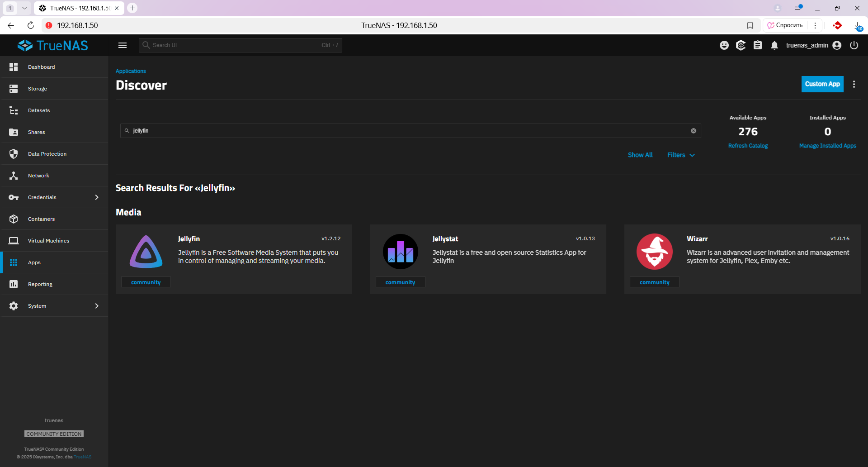Open Storage in the sidebar
Image resolution: width=868 pixels, height=467 pixels.
pos(38,89)
